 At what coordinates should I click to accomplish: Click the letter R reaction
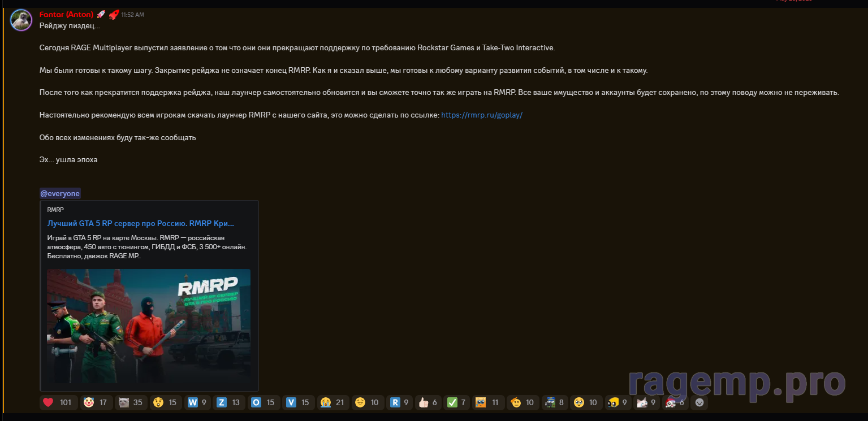(x=400, y=402)
